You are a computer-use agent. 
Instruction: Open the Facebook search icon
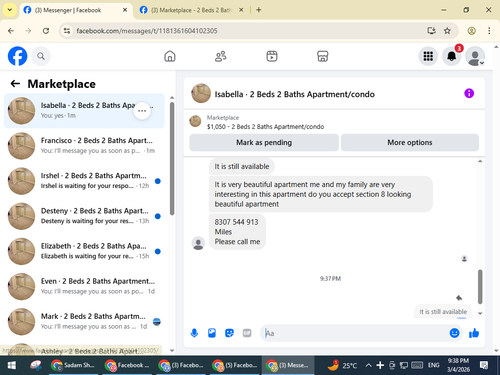pyautogui.click(x=41, y=56)
